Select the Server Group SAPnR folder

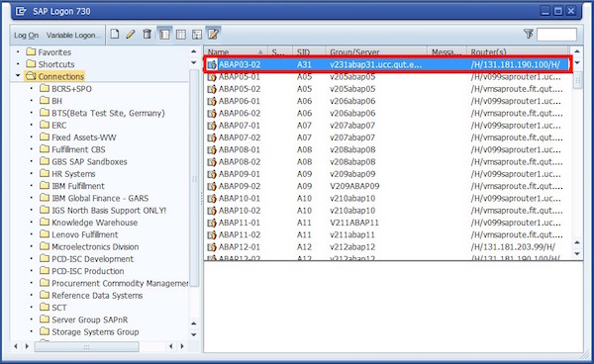[84, 319]
